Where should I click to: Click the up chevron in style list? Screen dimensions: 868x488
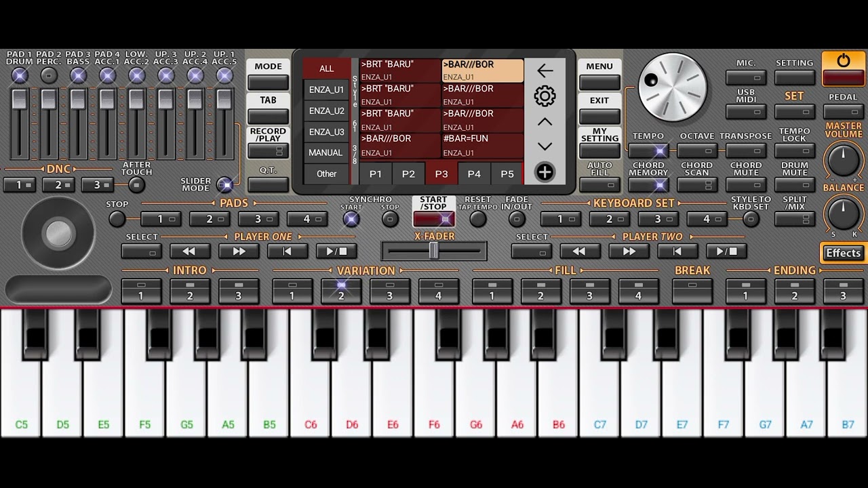pyautogui.click(x=545, y=122)
